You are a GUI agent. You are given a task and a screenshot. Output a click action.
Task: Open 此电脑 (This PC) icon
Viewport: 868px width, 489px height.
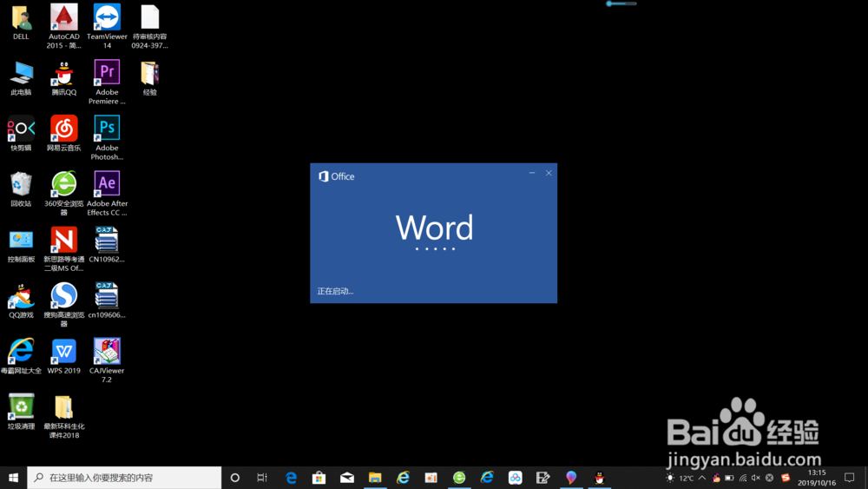[21, 78]
